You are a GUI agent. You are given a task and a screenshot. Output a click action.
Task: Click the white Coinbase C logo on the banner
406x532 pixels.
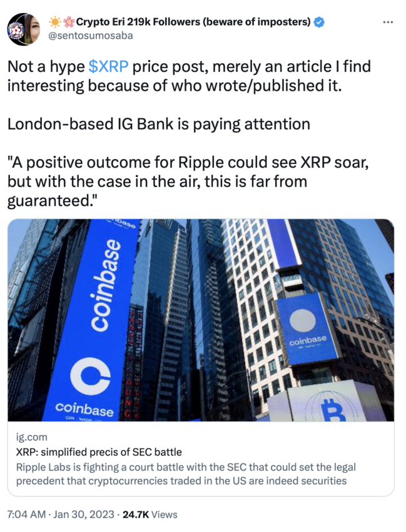click(x=90, y=376)
